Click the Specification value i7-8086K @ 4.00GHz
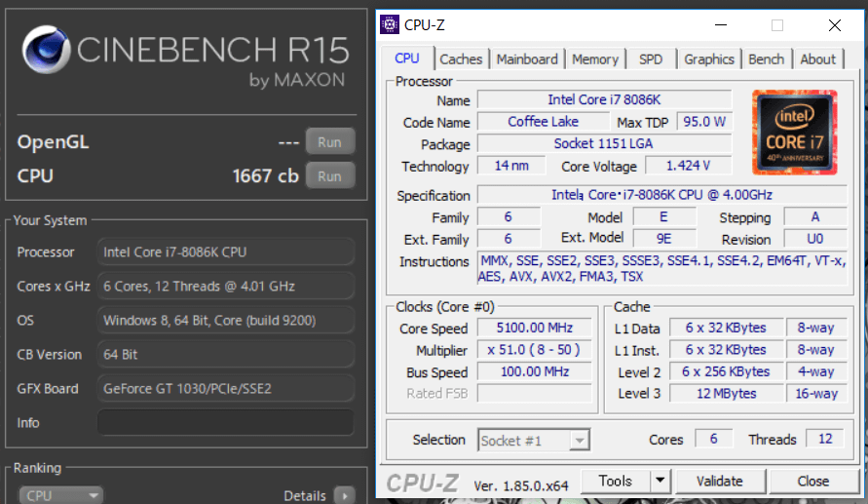The width and height of the screenshot is (868, 504). 662,195
